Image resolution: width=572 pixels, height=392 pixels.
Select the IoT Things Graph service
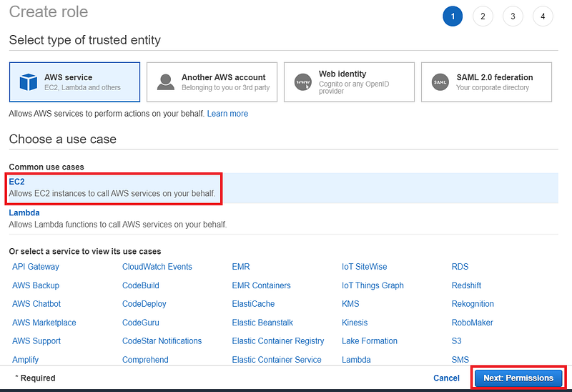pyautogui.click(x=373, y=285)
